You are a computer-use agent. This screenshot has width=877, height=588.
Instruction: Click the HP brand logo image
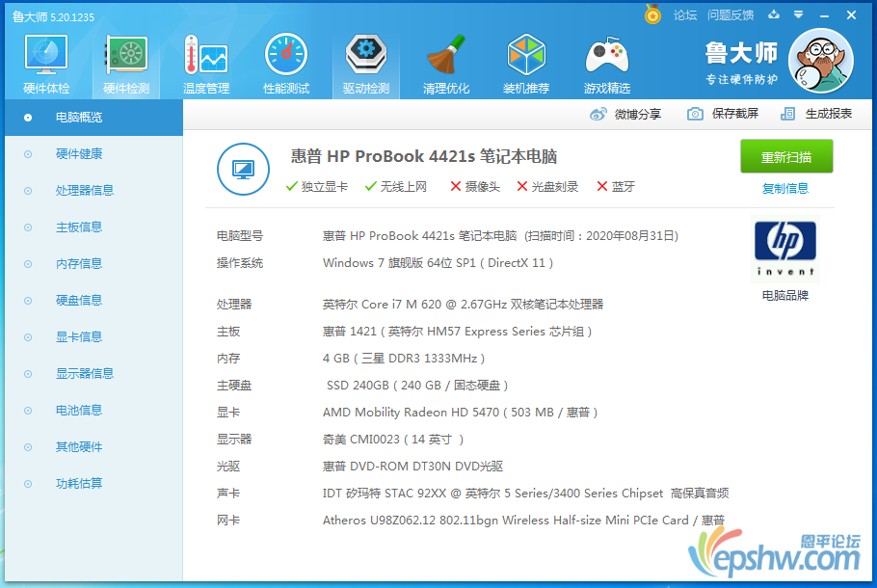coord(784,250)
